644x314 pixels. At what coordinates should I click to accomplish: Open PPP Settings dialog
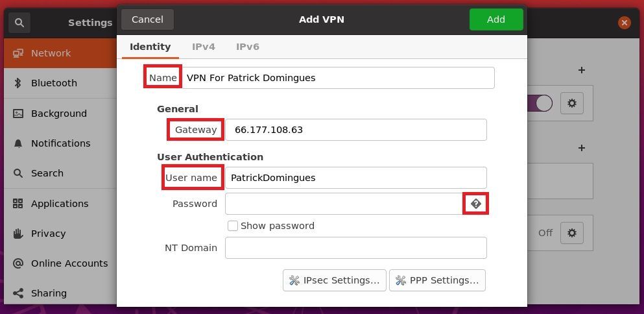click(437, 280)
